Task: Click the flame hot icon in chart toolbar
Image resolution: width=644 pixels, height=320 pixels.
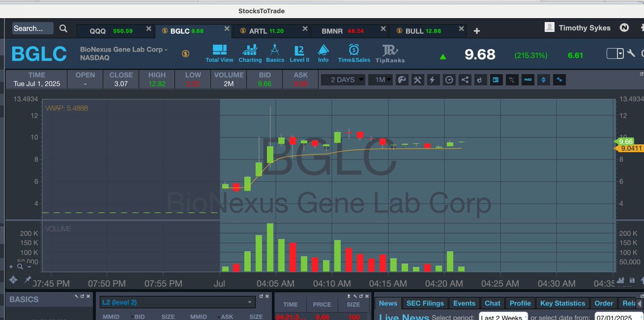Action: point(480,80)
